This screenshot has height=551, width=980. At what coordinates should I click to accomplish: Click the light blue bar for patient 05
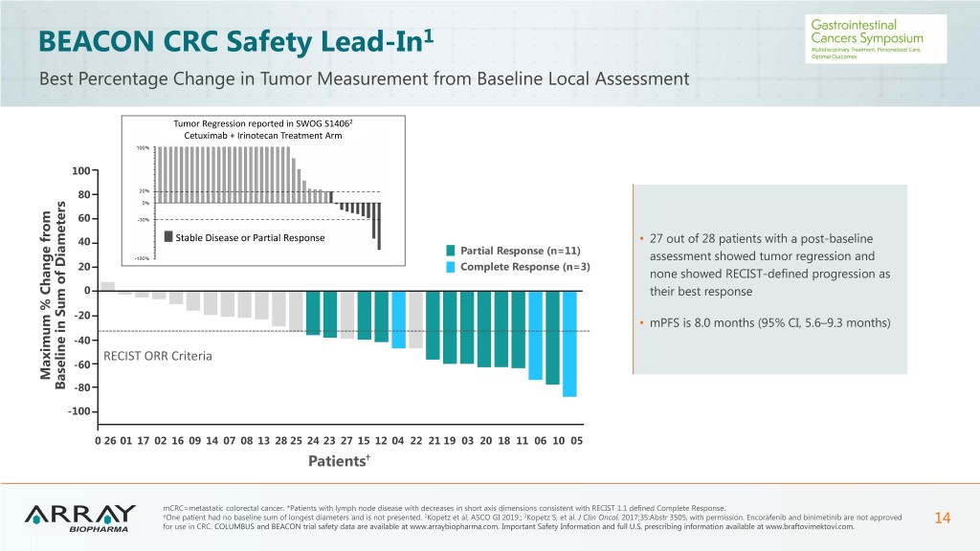point(569,343)
